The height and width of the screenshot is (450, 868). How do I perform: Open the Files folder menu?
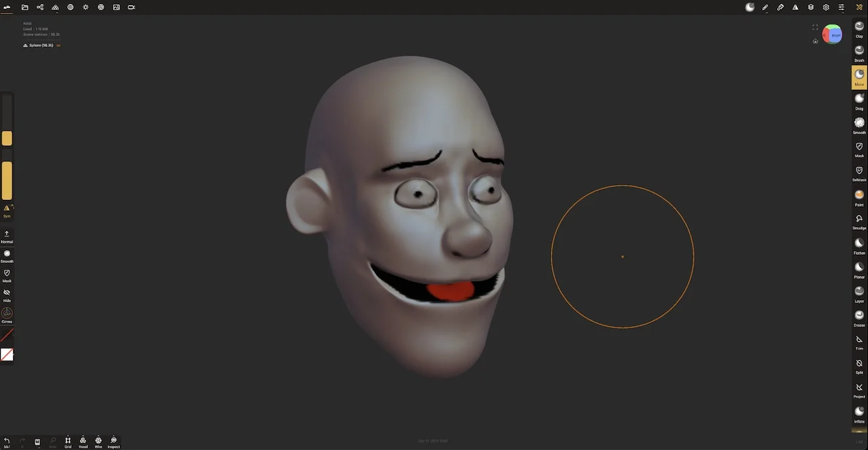pos(25,7)
